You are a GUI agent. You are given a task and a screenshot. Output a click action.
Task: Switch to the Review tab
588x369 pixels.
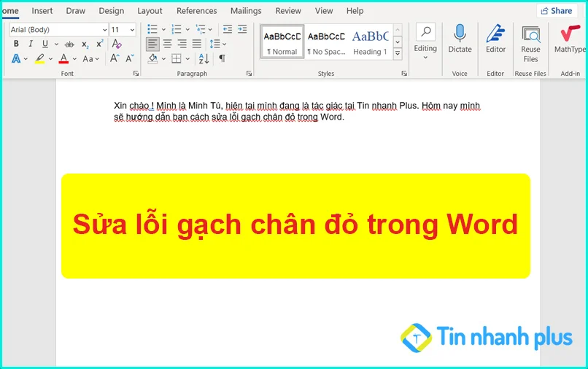tap(288, 11)
